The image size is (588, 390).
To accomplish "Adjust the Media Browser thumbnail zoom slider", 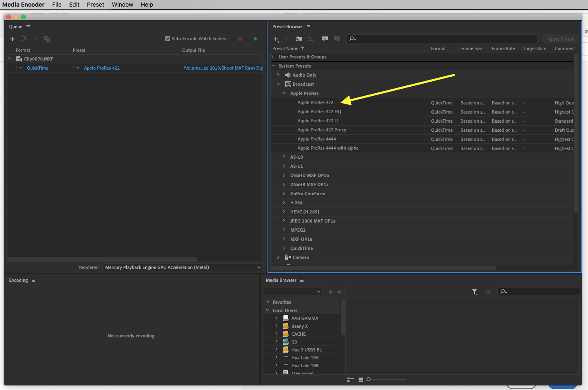I will tap(369, 379).
